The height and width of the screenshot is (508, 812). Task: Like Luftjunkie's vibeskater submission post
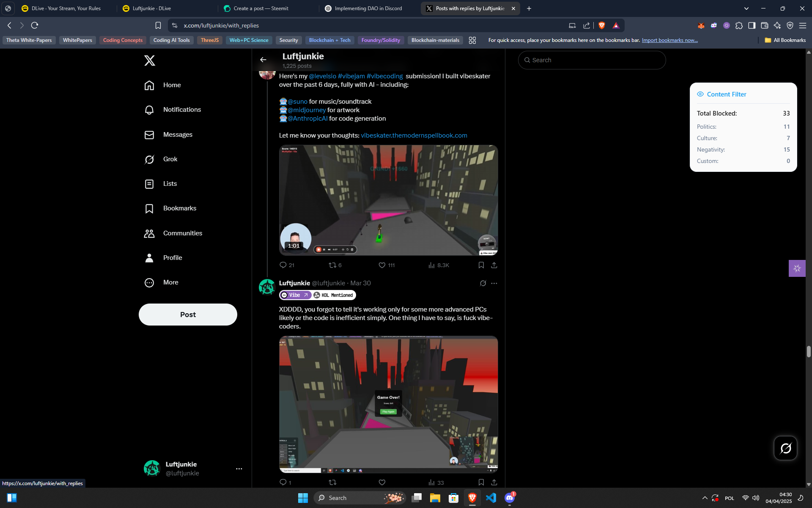click(382, 265)
